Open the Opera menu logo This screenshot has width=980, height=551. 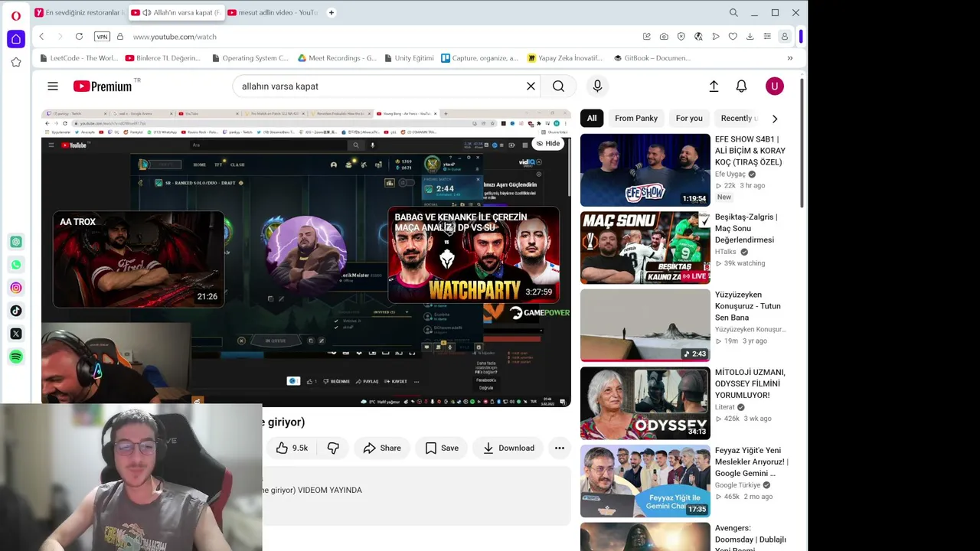coord(16,15)
